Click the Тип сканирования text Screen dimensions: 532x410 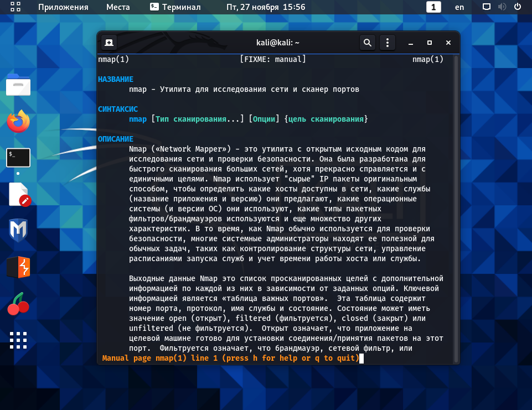[190, 119]
